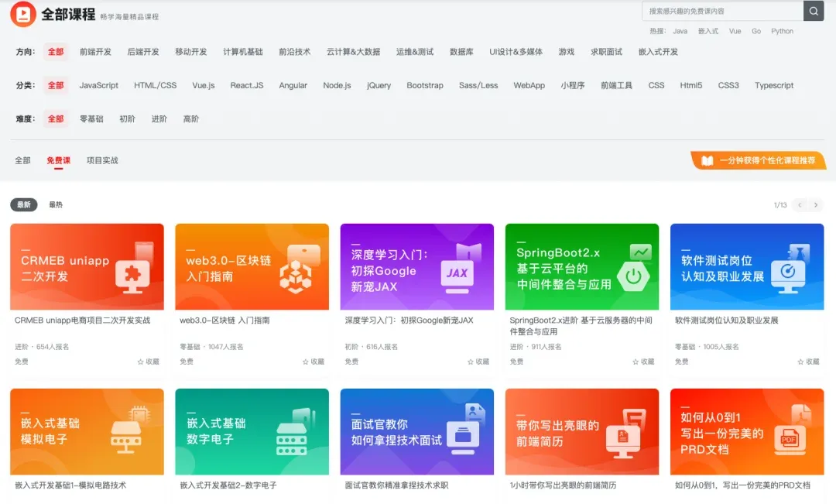Image resolution: width=836 pixels, height=504 pixels.
Task: Filter category by Vue.js
Action: [x=203, y=85]
